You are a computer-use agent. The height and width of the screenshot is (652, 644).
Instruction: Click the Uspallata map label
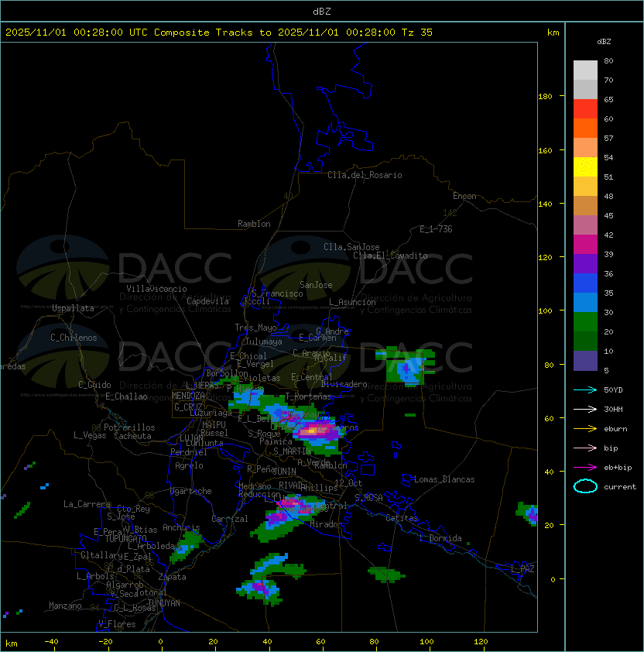(x=73, y=308)
